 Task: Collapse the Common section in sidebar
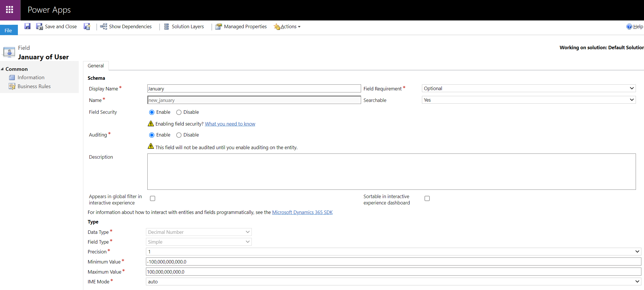2,69
